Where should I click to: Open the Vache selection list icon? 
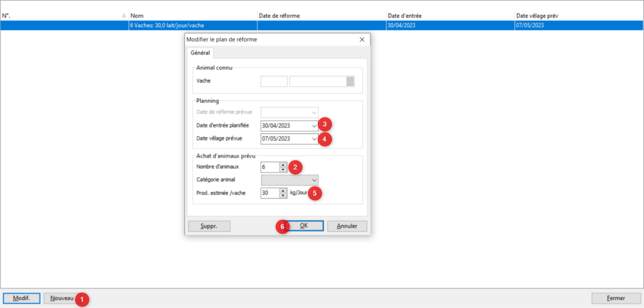pos(350,81)
